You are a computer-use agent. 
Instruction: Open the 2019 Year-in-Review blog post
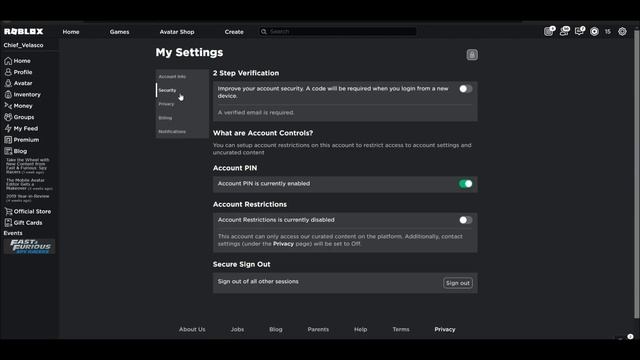pos(28,198)
